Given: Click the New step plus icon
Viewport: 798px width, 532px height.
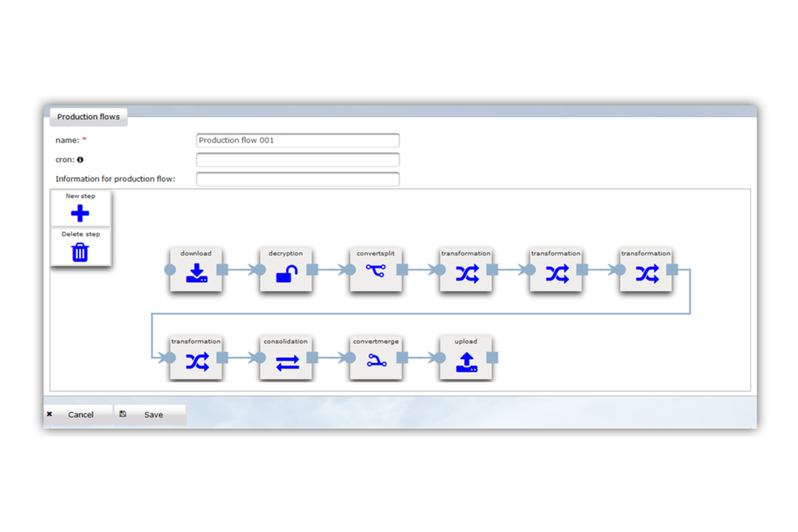Looking at the screenshot, I should 80,214.
